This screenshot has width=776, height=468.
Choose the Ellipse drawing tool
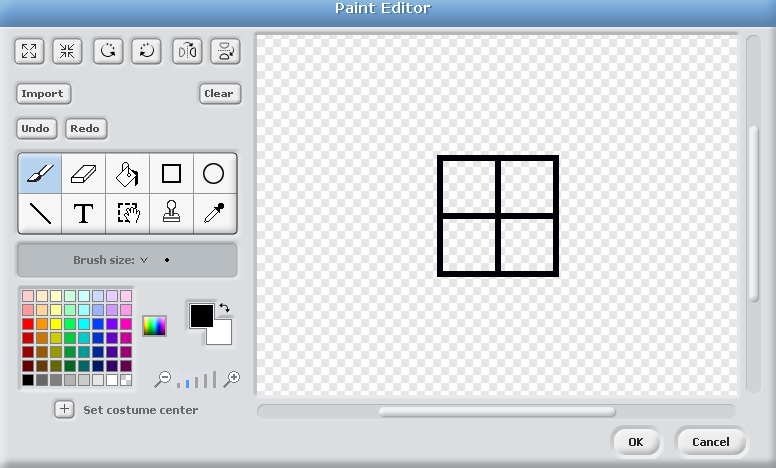[x=214, y=174]
